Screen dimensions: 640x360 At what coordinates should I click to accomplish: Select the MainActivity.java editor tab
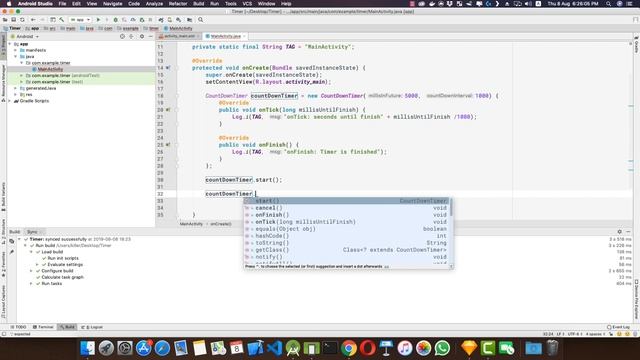(x=225, y=36)
